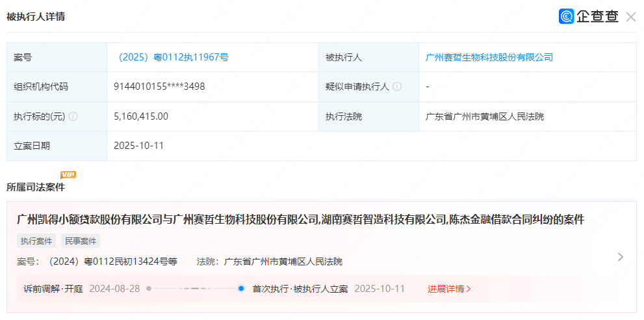Open 广州赛哲生物科技股份有限公司 company link
Image resolution: width=644 pixels, height=320 pixels.
(489, 57)
